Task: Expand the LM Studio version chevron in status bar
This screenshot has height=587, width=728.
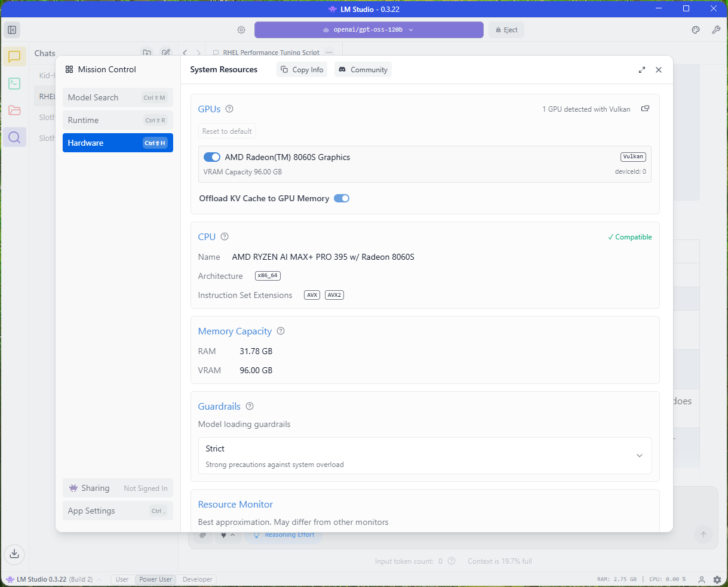Action: pos(99,579)
